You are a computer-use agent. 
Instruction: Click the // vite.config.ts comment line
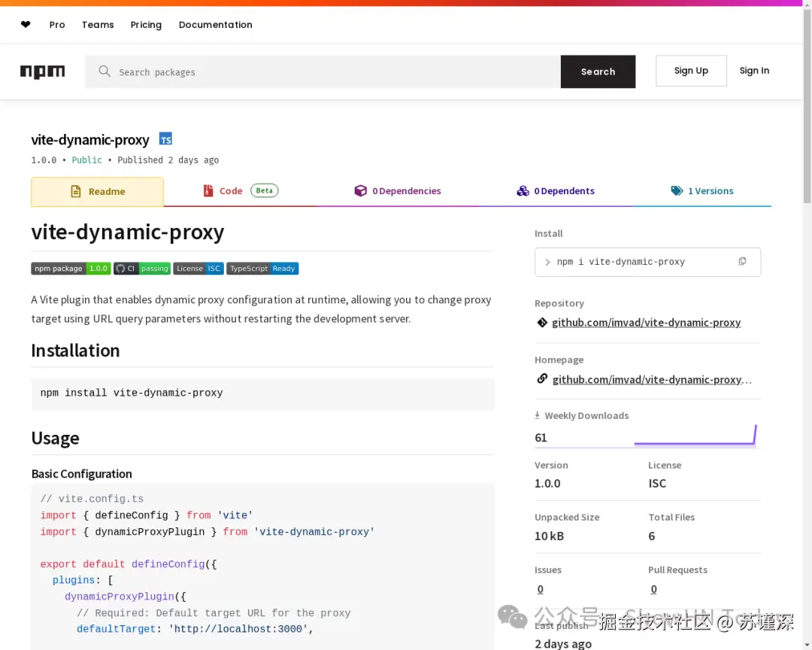pyautogui.click(x=92, y=500)
